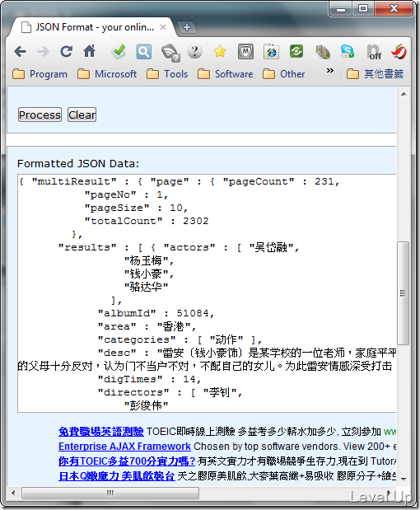This screenshot has height=510, width=420.
Task: Open the Enterprise AJAX Framework link
Action: tap(124, 447)
